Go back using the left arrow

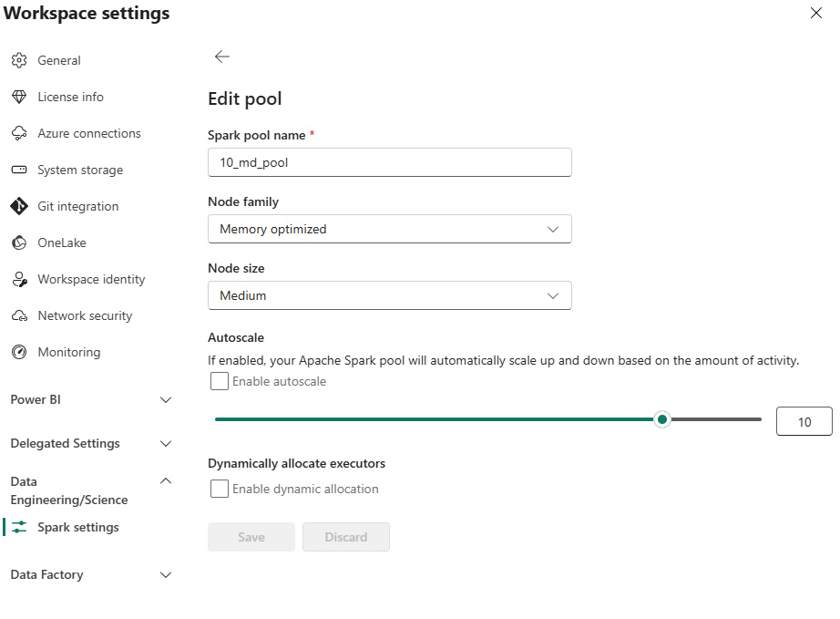click(x=221, y=57)
